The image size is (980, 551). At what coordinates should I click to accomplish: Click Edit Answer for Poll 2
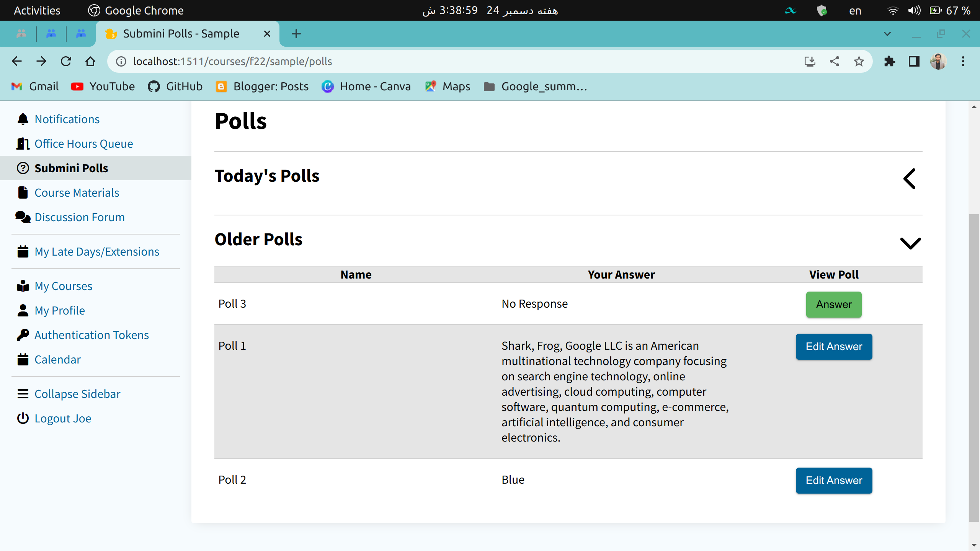[833, 480]
